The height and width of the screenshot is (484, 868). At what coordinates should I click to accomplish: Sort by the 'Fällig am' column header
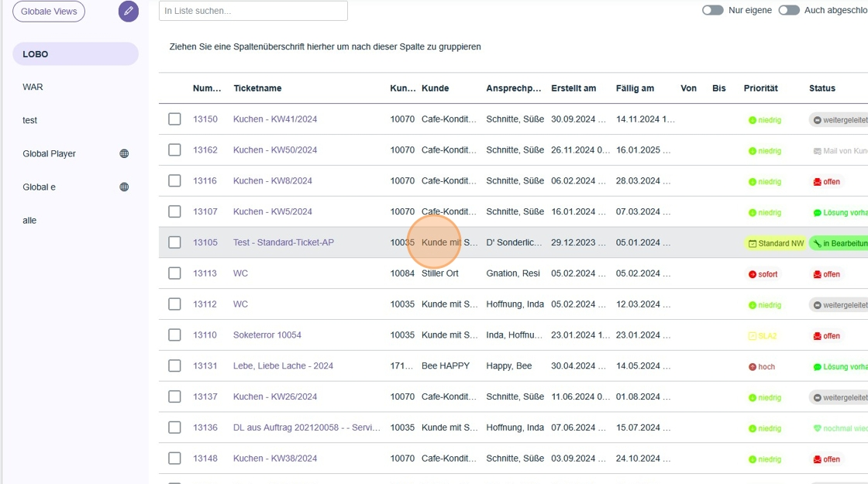click(635, 88)
